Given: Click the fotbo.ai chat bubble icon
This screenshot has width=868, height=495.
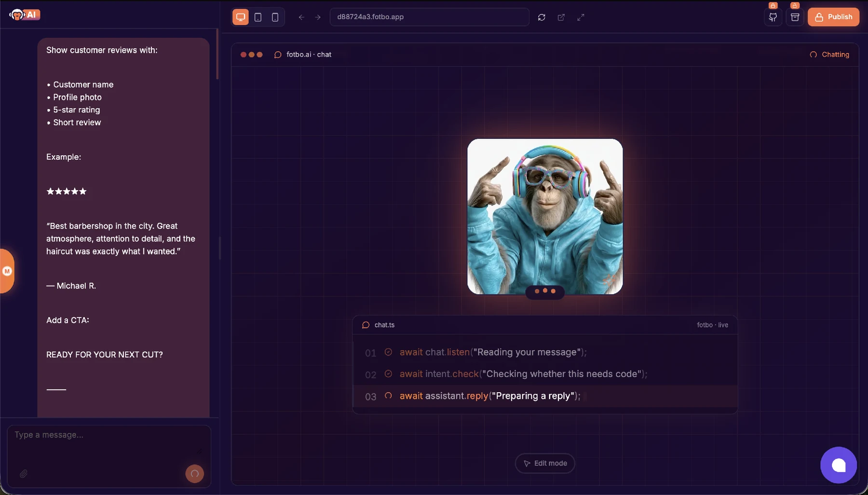Looking at the screenshot, I should click(x=278, y=55).
